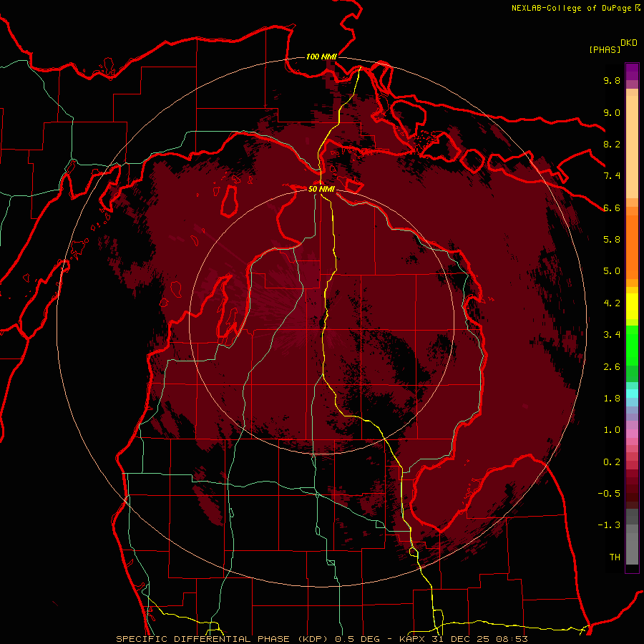Image resolution: width=644 pixels, height=644 pixels.
Task: Select the 4.2 legend value
Action: pyautogui.click(x=612, y=303)
